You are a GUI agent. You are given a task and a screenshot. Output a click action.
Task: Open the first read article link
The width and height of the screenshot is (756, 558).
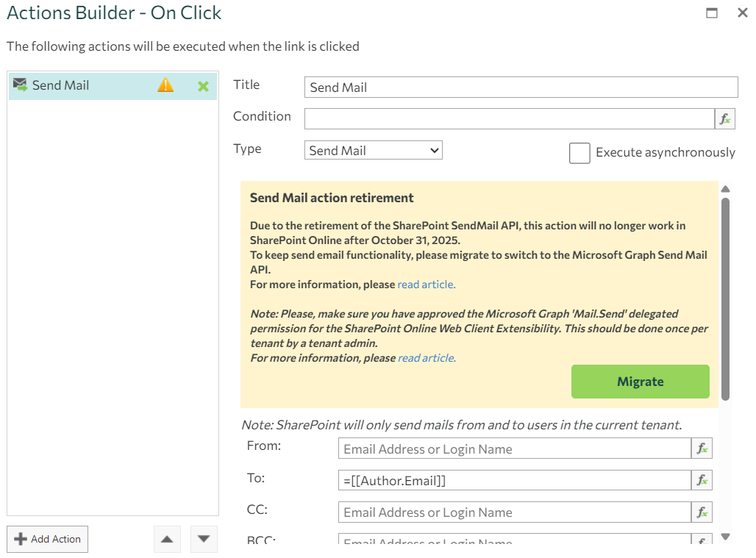(x=427, y=285)
